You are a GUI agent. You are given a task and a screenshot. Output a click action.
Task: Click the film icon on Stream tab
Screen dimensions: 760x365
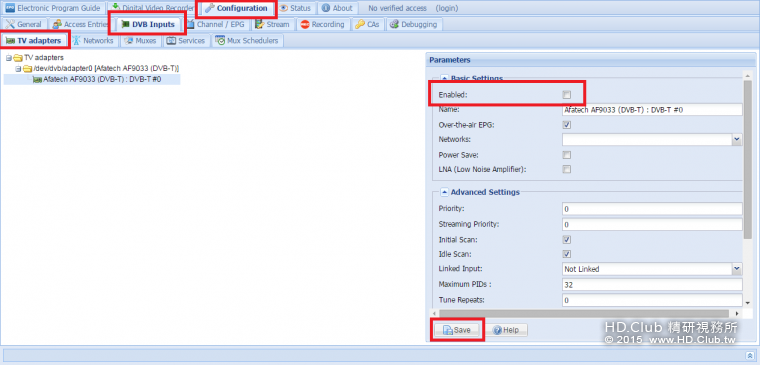click(x=259, y=24)
